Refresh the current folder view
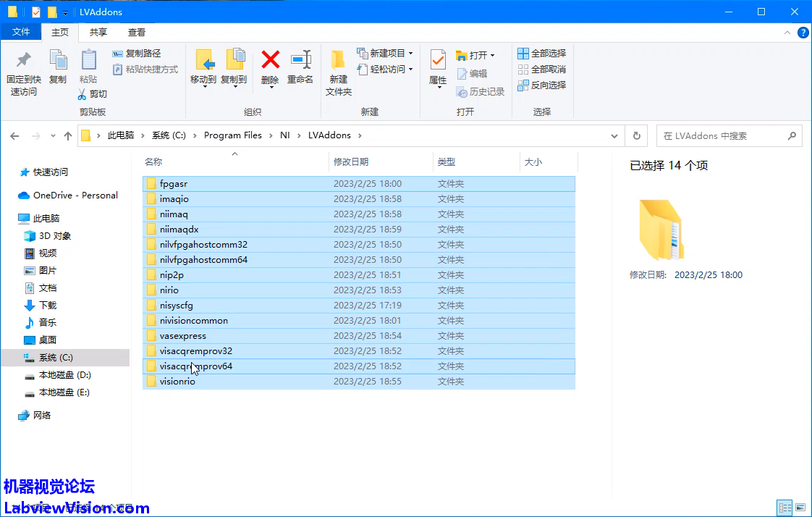Screen dimensions: 812x517 [636, 135]
